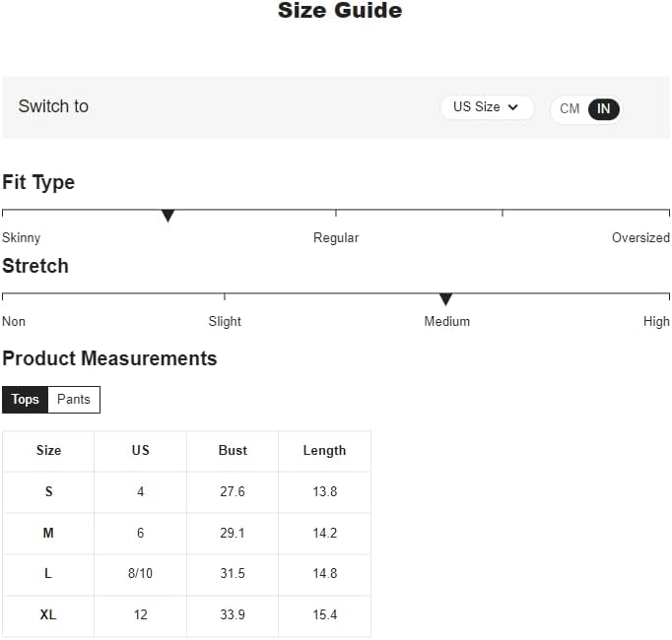Screen dimensions: 672x640
Task: Click the High stretch label
Action: (x=656, y=321)
